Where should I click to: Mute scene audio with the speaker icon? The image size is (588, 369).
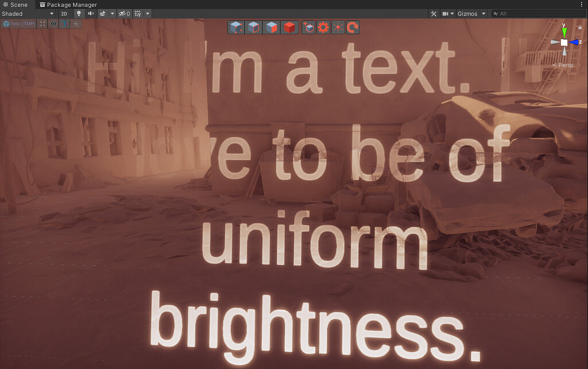click(90, 13)
